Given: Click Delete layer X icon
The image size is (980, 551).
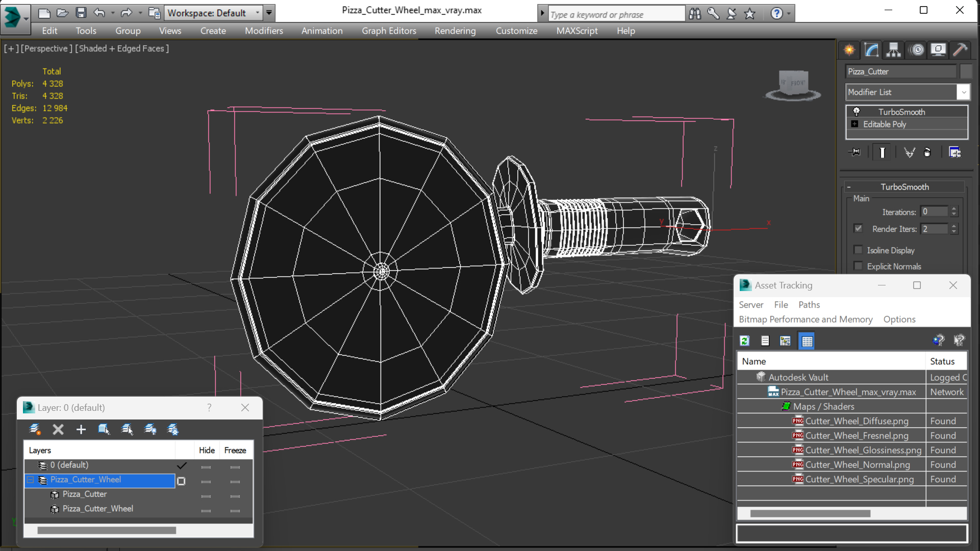Looking at the screenshot, I should click(x=58, y=430).
